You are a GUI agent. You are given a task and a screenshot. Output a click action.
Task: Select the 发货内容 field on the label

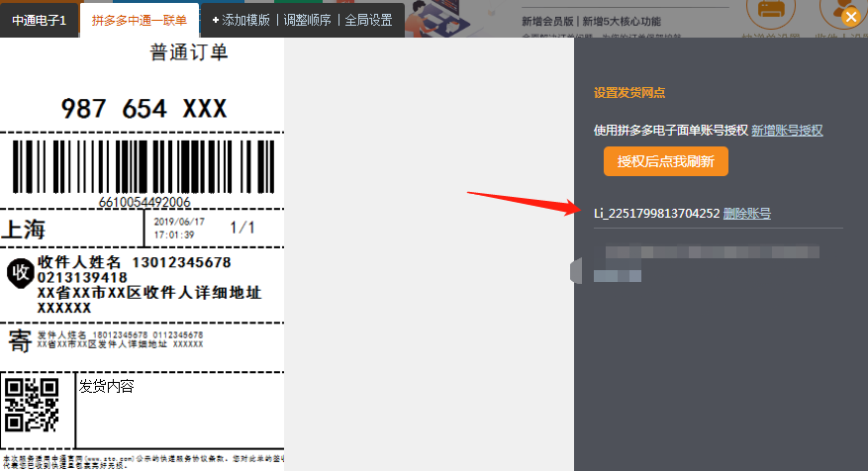point(106,386)
